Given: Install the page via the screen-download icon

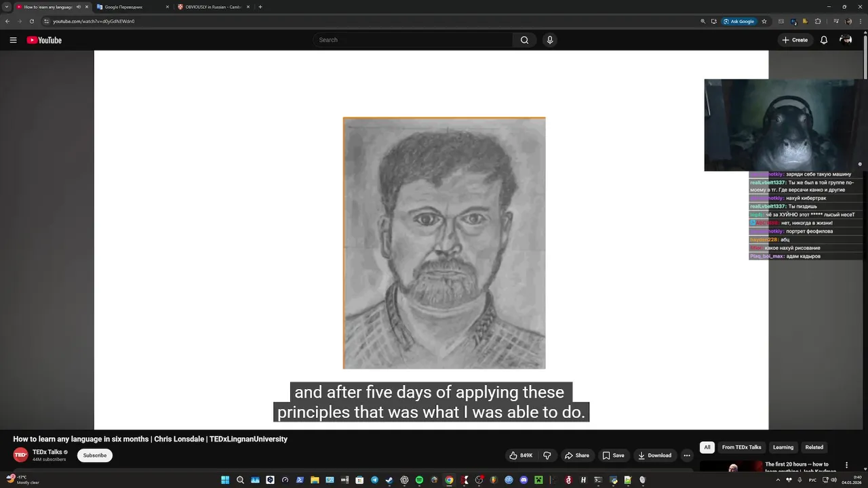Looking at the screenshot, I should (713, 21).
